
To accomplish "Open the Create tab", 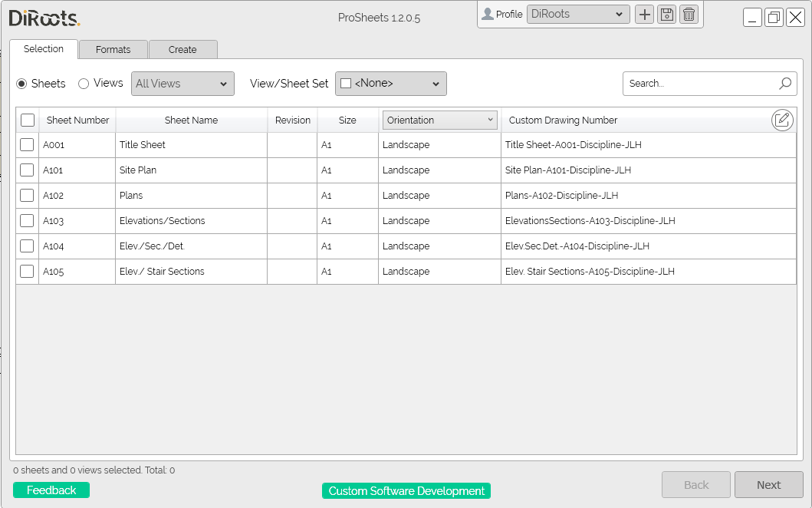I will pyautogui.click(x=182, y=48).
